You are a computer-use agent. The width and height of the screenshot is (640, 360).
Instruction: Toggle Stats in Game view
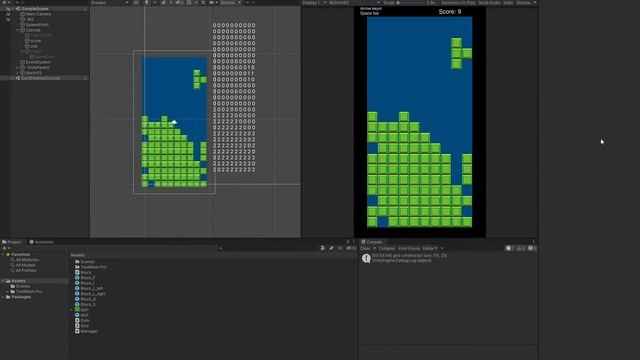point(508,3)
